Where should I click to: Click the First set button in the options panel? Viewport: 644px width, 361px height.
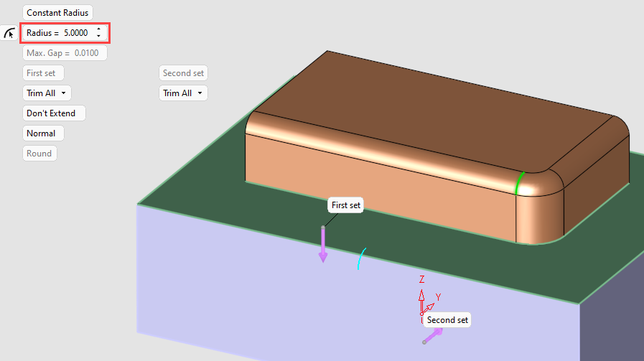point(43,73)
